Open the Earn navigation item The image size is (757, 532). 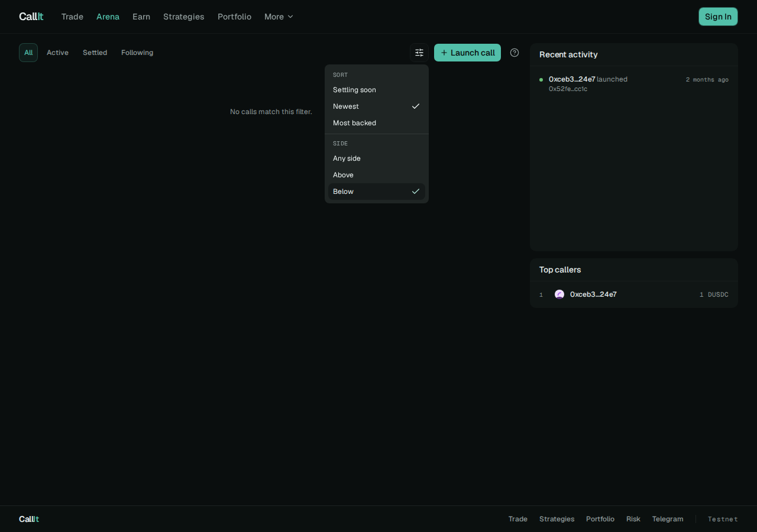pyautogui.click(x=141, y=17)
